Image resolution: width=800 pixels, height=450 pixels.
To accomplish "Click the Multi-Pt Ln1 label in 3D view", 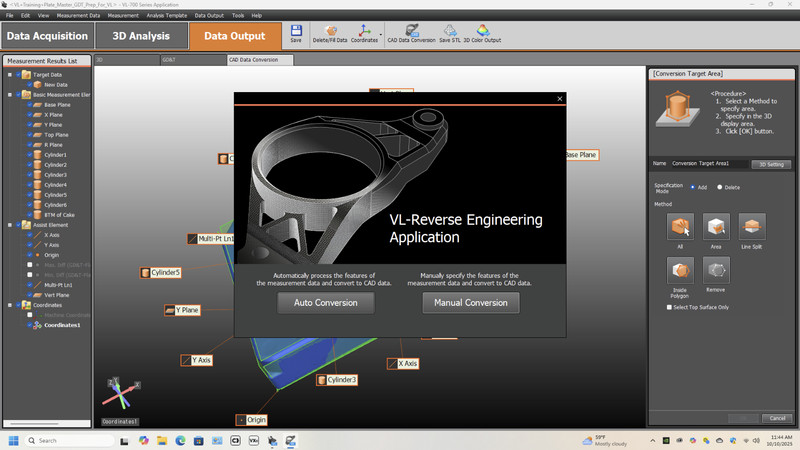I will point(211,238).
